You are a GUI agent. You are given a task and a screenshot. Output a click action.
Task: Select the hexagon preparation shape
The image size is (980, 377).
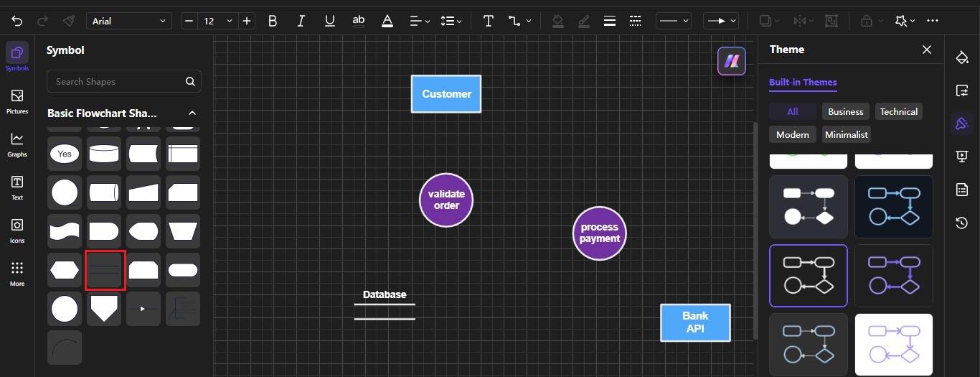coord(65,270)
